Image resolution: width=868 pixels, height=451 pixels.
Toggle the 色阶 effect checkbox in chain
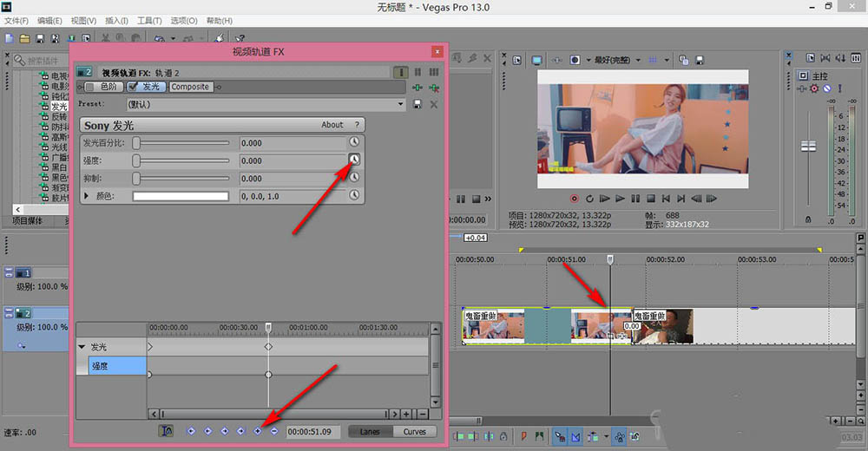[89, 87]
